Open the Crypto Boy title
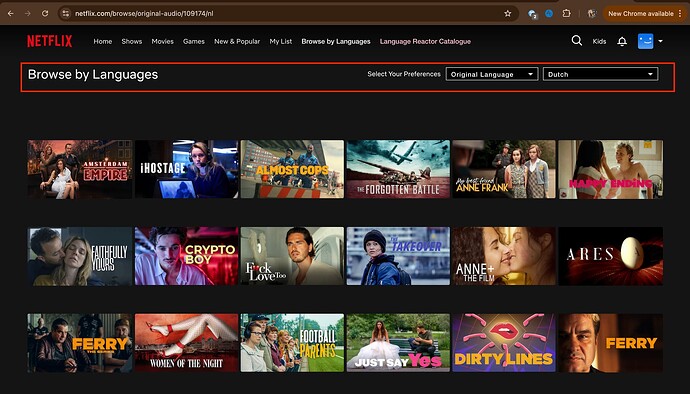This screenshot has height=394, width=690. 187,256
